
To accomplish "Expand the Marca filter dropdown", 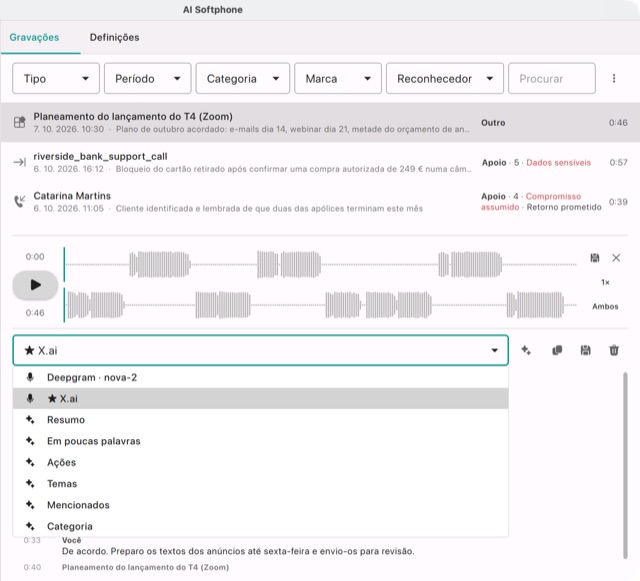I will (338, 78).
